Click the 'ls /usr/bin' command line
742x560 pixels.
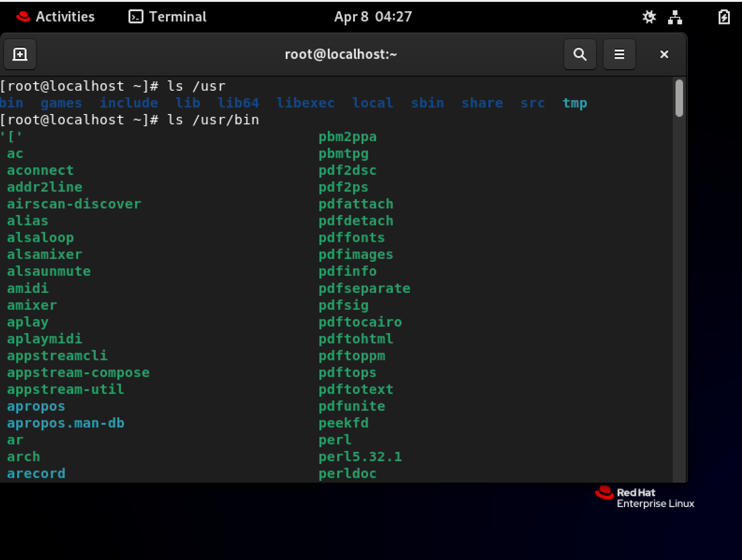pos(213,120)
